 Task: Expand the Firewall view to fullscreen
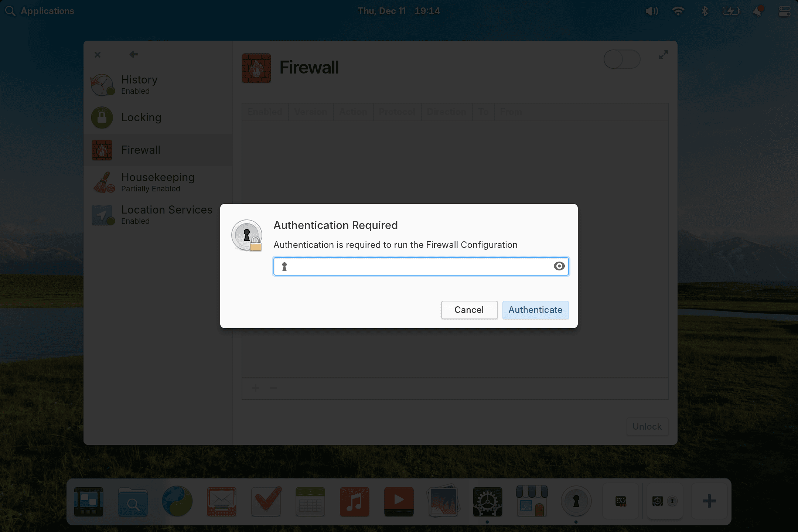[663, 55]
